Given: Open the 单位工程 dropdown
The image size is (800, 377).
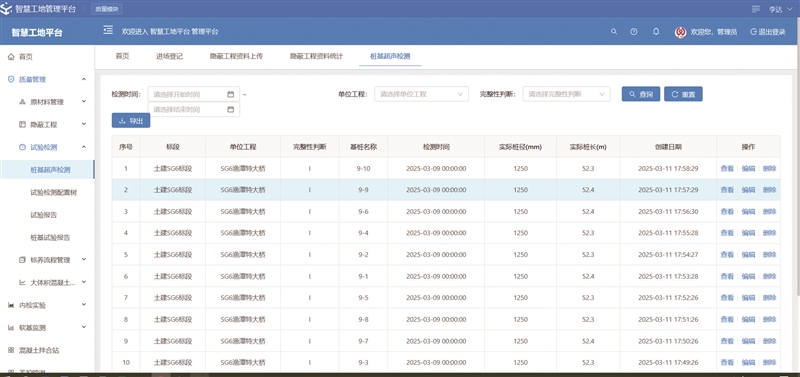Looking at the screenshot, I should 421,94.
